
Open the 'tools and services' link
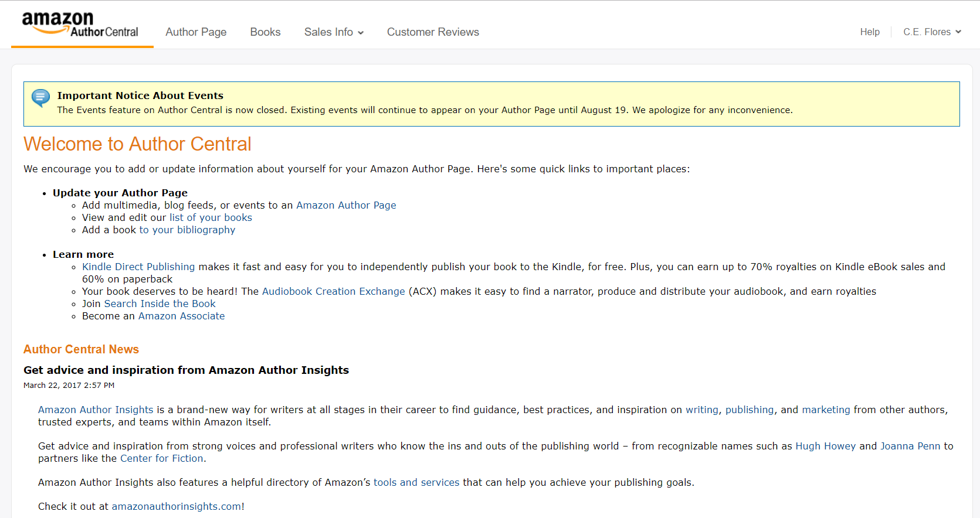coord(416,482)
